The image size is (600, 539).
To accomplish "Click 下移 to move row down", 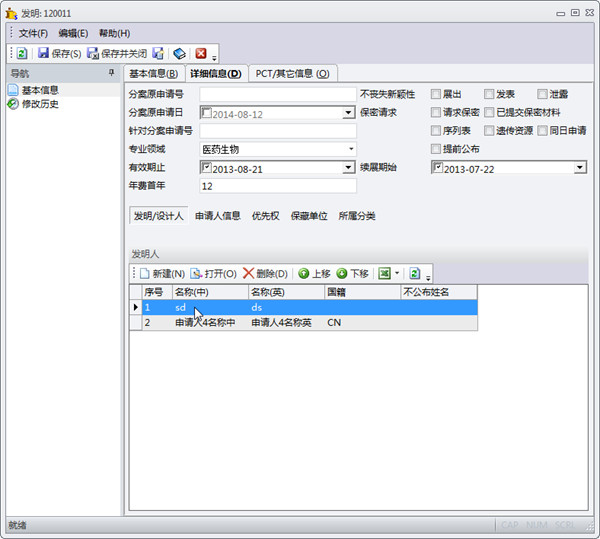I will (x=352, y=274).
